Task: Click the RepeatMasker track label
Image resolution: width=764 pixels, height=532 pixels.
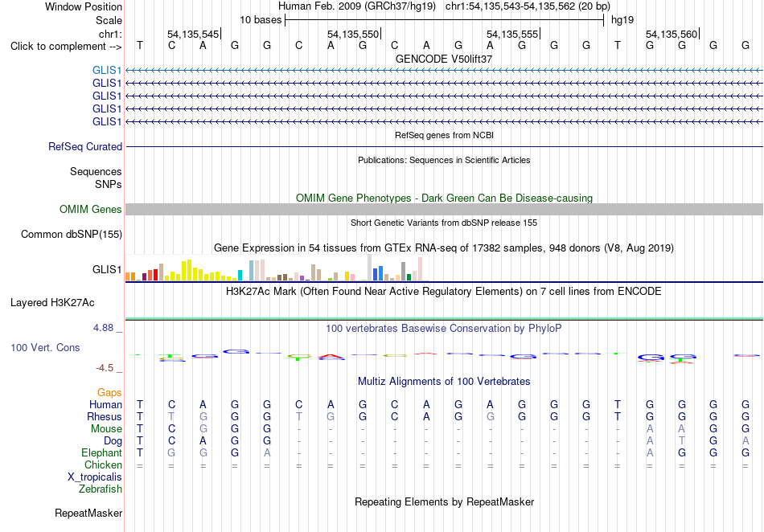Action: [88, 513]
